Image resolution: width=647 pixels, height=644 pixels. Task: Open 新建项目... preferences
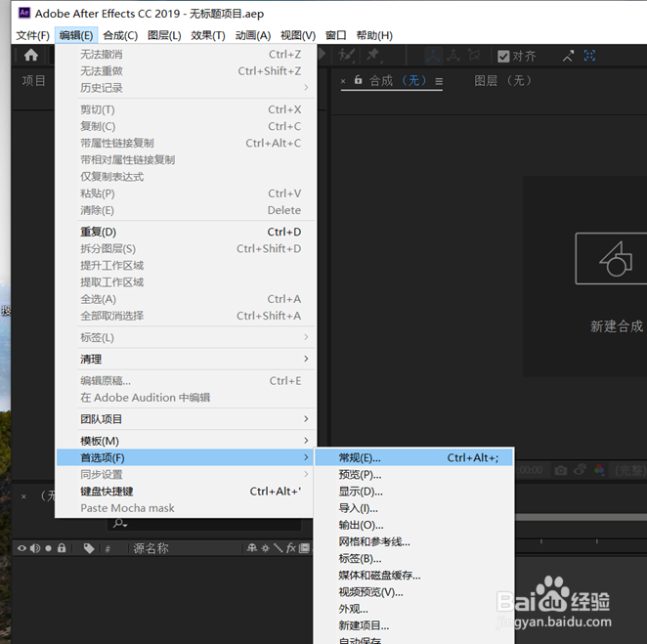(x=413, y=625)
